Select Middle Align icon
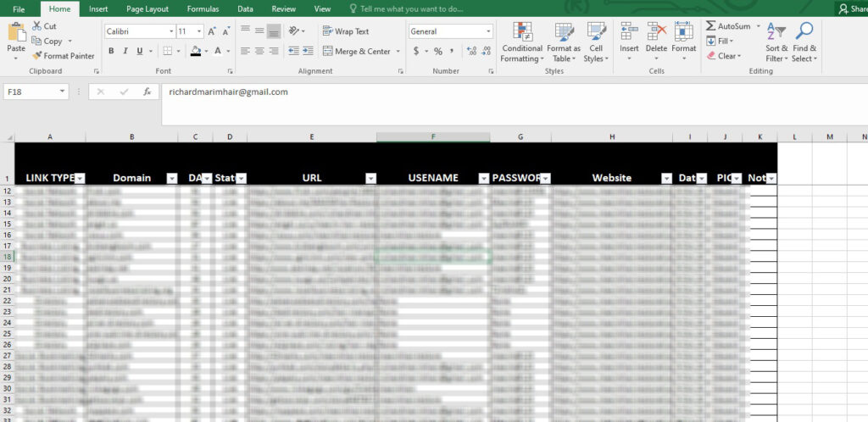Screen dimensions: 868x422 click(x=259, y=31)
